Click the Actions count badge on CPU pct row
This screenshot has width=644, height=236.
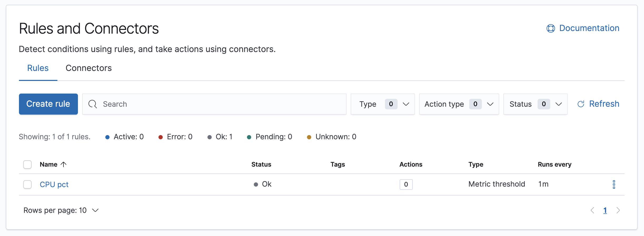(406, 184)
